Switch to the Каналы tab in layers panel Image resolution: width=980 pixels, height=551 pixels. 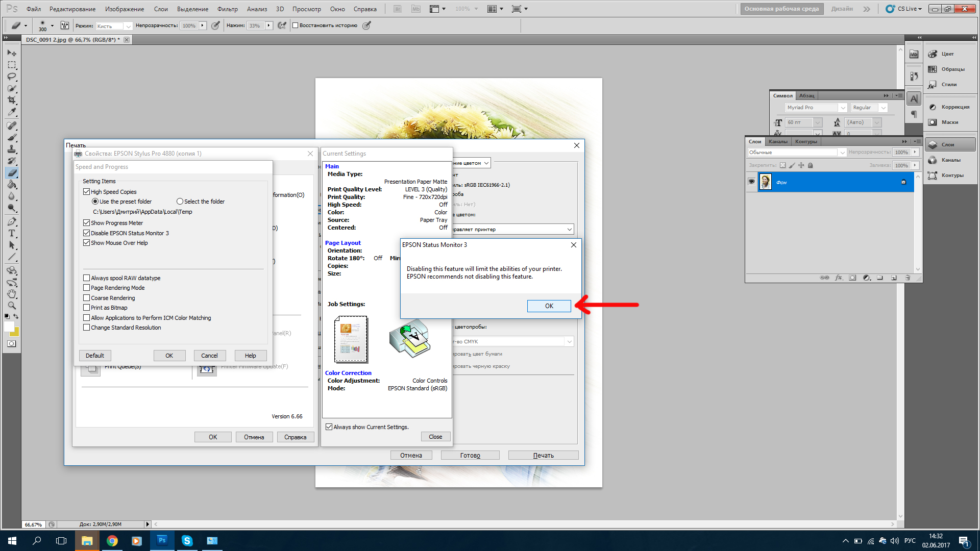778,142
